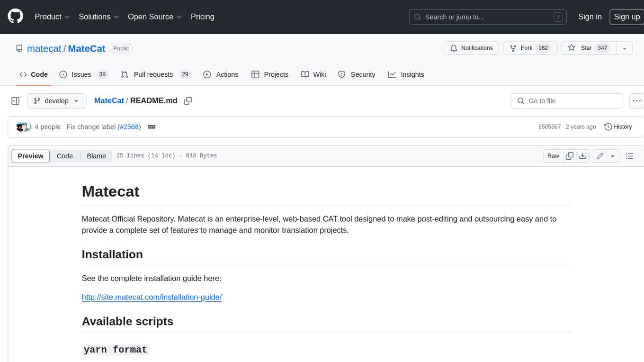
Task: Expand the commit message ellipsis
Action: click(152, 127)
